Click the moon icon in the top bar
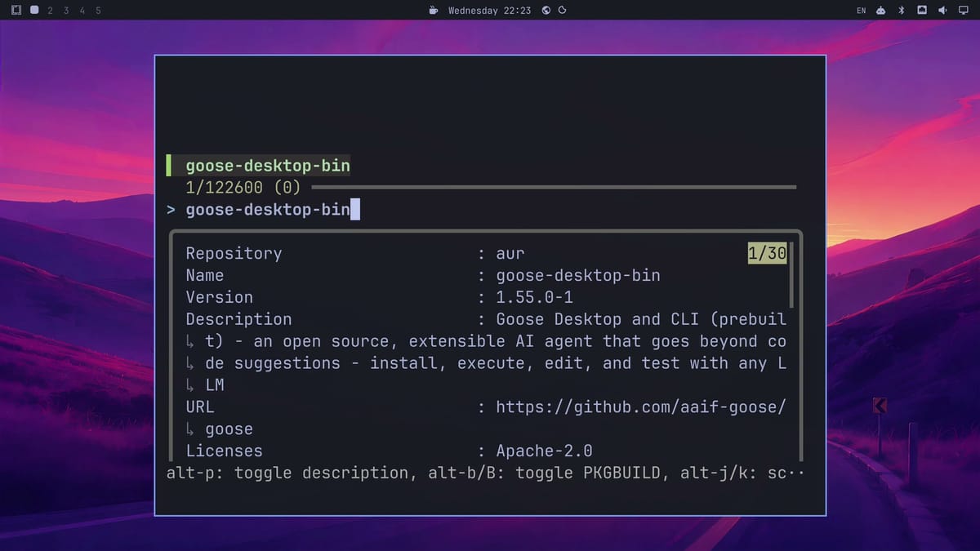The width and height of the screenshot is (980, 551). click(x=562, y=11)
